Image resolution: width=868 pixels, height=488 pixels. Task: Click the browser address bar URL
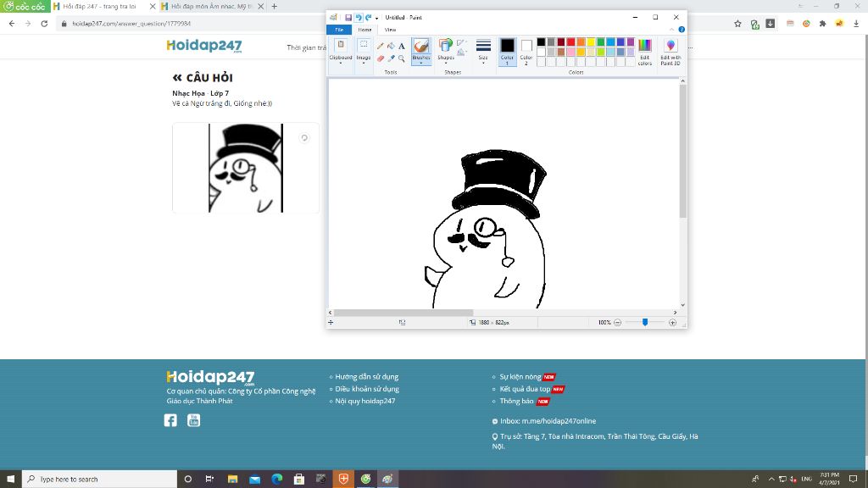(x=131, y=24)
